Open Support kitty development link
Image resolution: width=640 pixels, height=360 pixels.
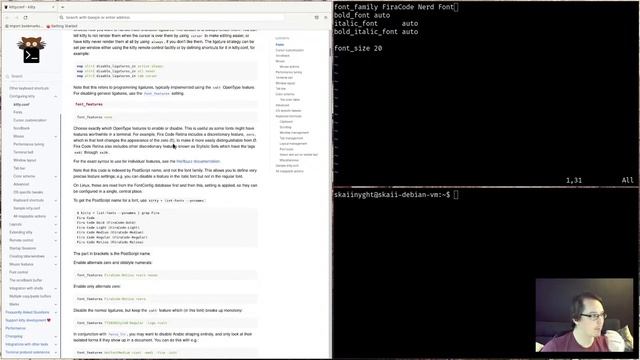[x=25, y=320]
